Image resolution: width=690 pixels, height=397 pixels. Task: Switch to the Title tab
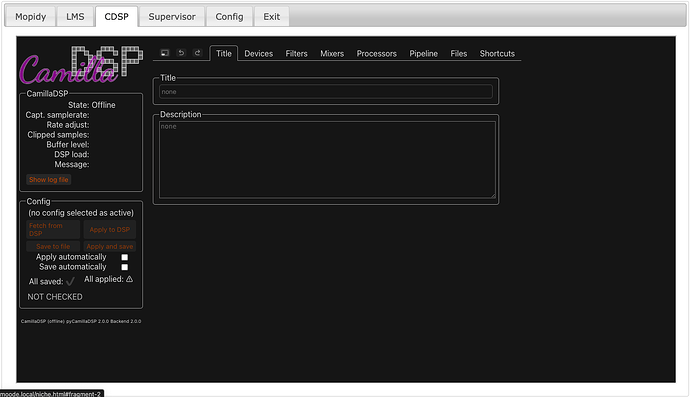pyautogui.click(x=224, y=53)
